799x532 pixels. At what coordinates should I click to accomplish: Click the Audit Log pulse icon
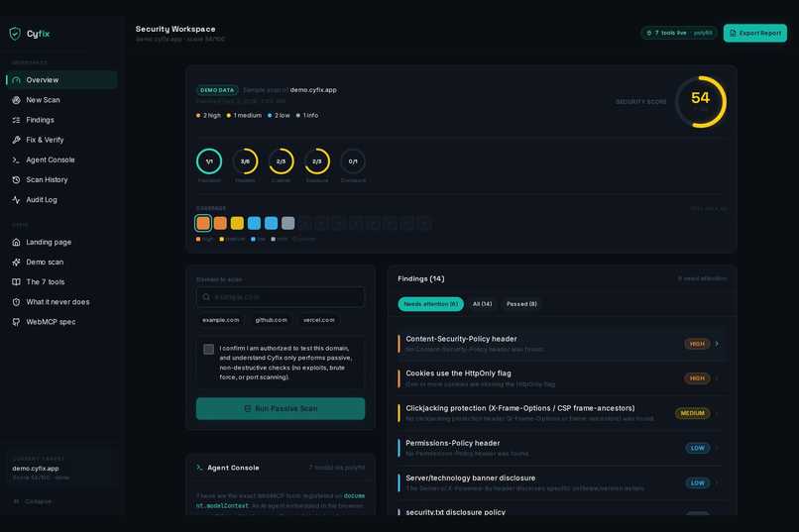coord(16,199)
